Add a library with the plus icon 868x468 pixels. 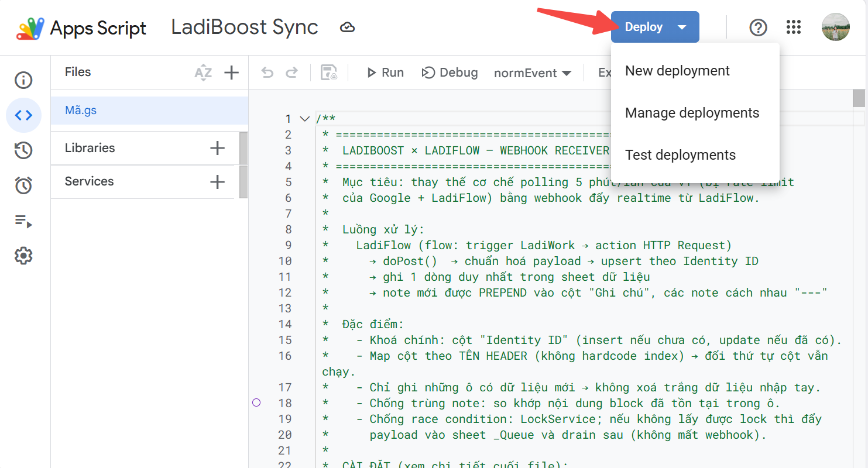tap(217, 148)
